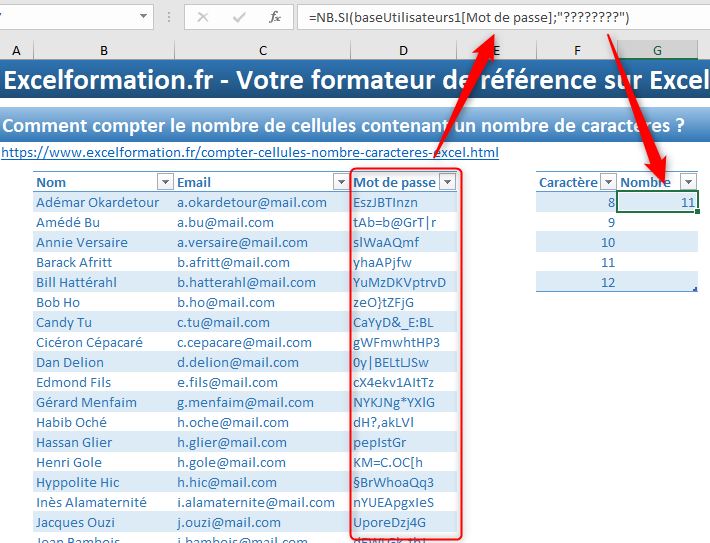The width and height of the screenshot is (710, 543).
Task: Expand the Nombre column filter dropdown
Action: pyautogui.click(x=687, y=182)
